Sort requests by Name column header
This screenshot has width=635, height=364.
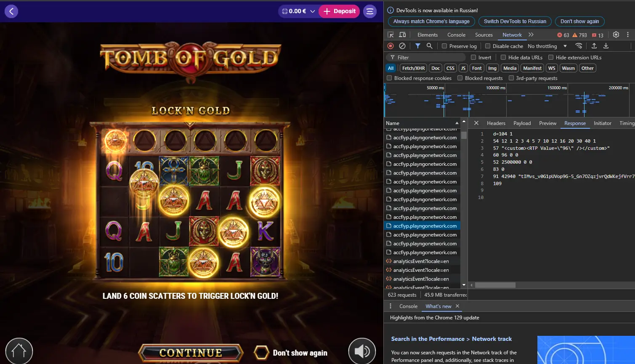[422, 123]
